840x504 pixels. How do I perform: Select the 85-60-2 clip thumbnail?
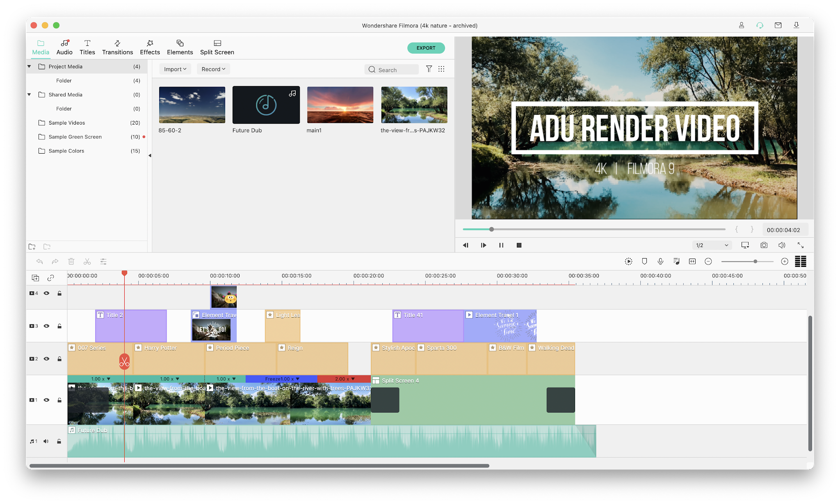[192, 105]
